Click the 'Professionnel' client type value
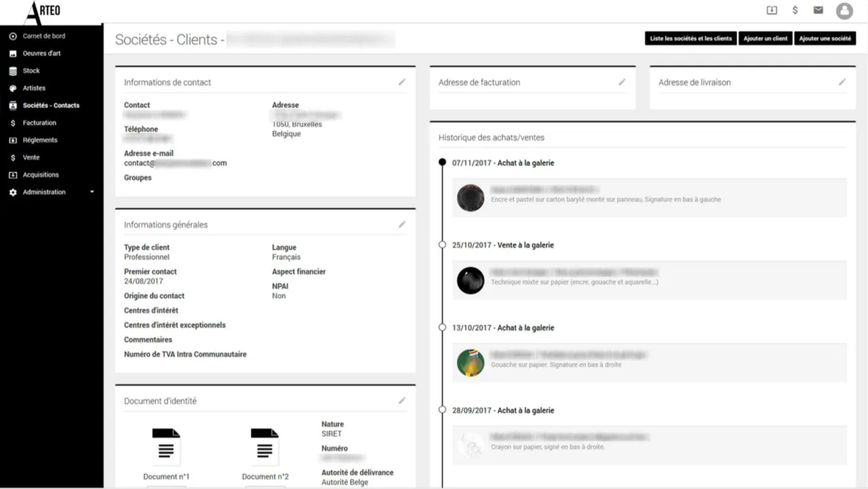 coord(146,257)
